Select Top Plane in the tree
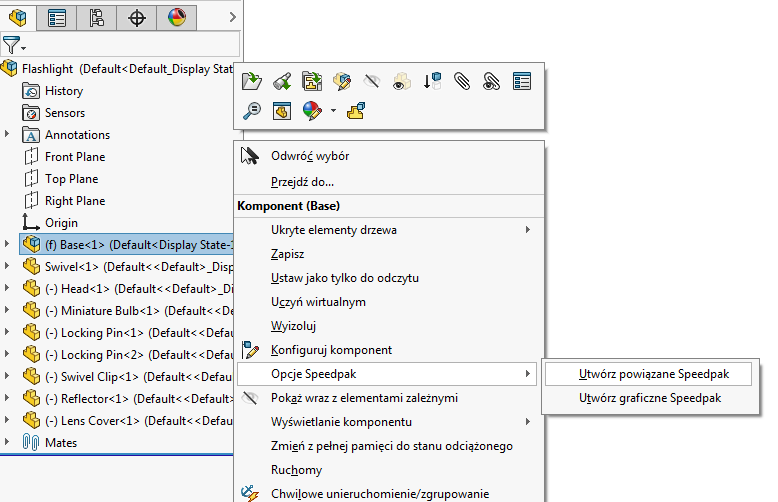The width and height of the screenshot is (778, 502). 71,179
